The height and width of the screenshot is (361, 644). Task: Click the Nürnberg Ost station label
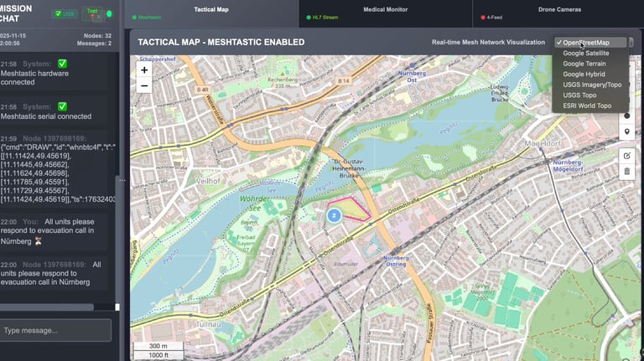[412, 76]
